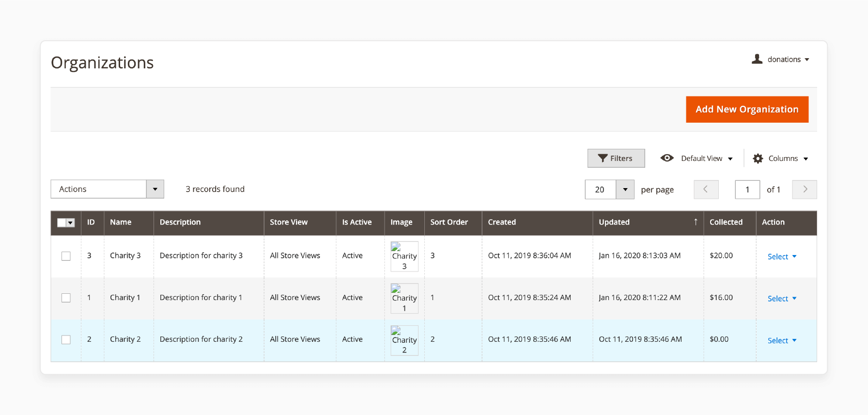Tick the checkbox for Charity 1 row
The width and height of the screenshot is (868, 415).
pos(66,298)
